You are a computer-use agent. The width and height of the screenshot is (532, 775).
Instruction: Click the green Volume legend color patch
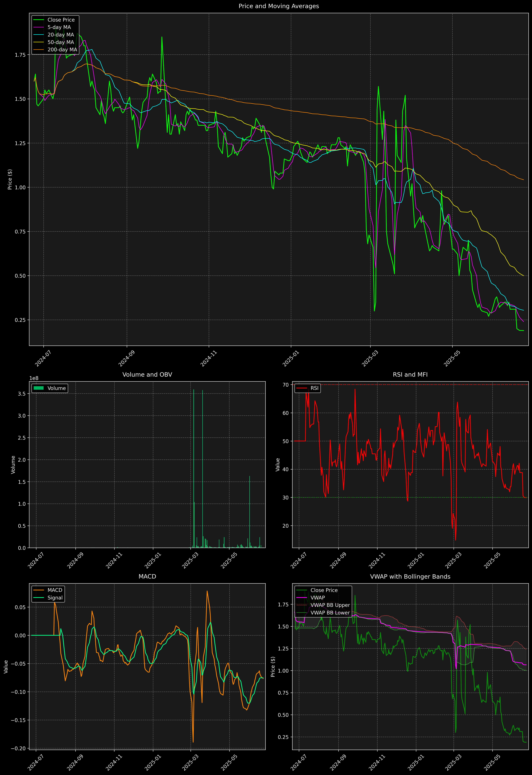39,388
